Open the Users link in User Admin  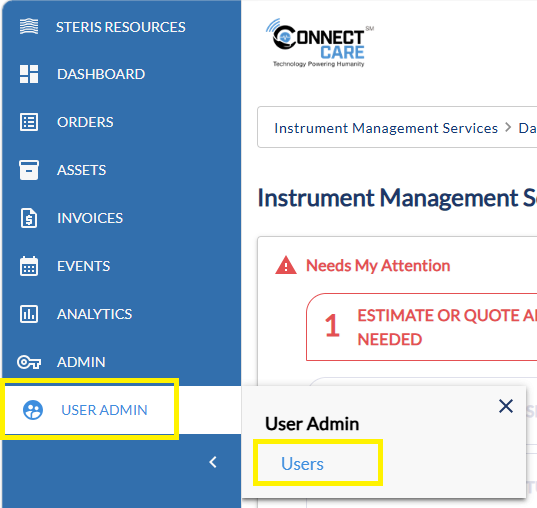click(x=302, y=464)
